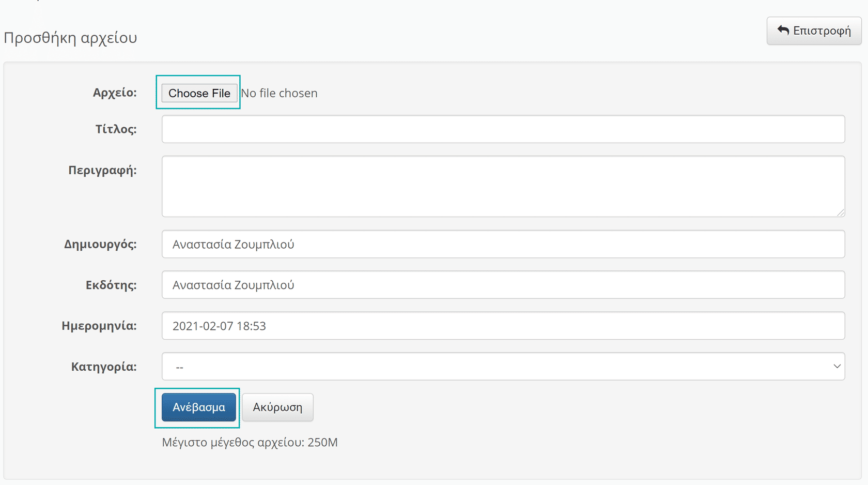Select the Εκδότης input field
Screen dimensions: 868x485
(x=503, y=285)
